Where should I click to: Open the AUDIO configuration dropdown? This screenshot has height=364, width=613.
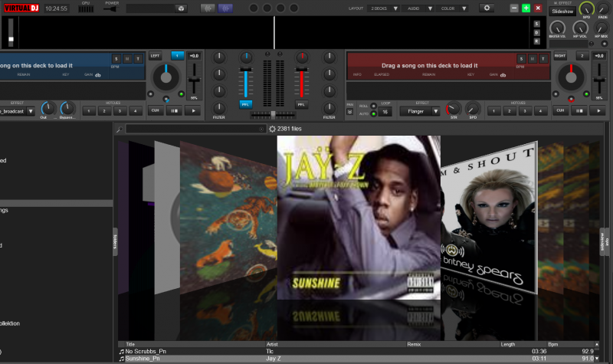coord(418,8)
